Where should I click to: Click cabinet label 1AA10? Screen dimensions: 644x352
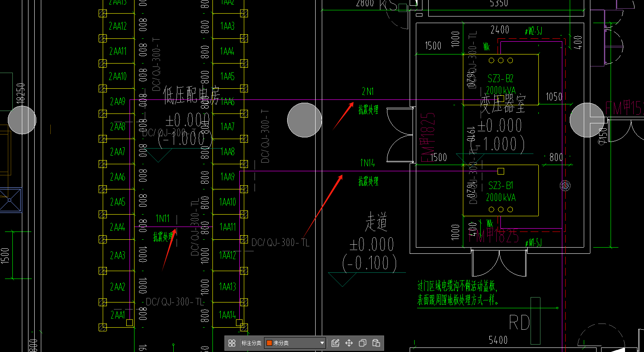pyautogui.click(x=228, y=202)
